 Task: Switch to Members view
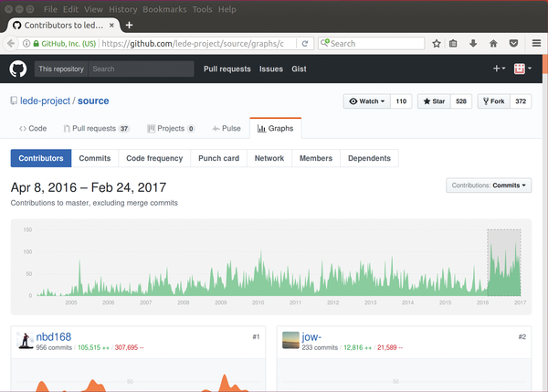316,158
